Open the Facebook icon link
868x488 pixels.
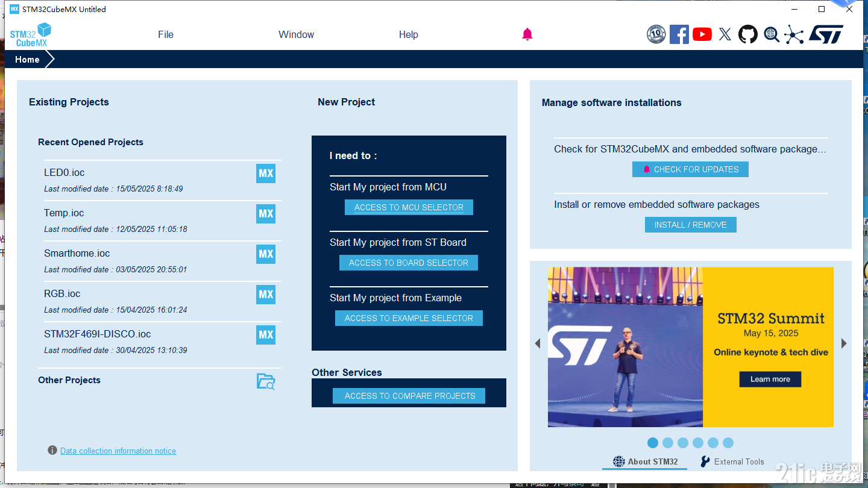(679, 34)
